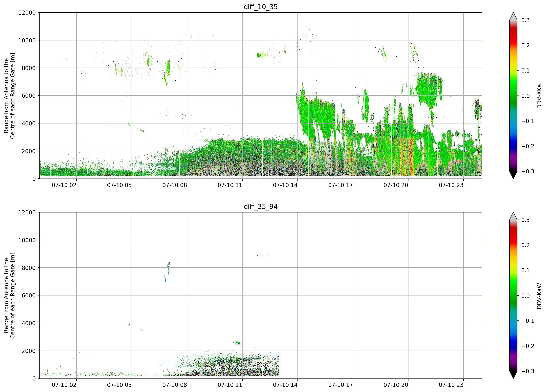
Task: Select the "DDV-XKa" colorbar label
Action: click(x=539, y=96)
